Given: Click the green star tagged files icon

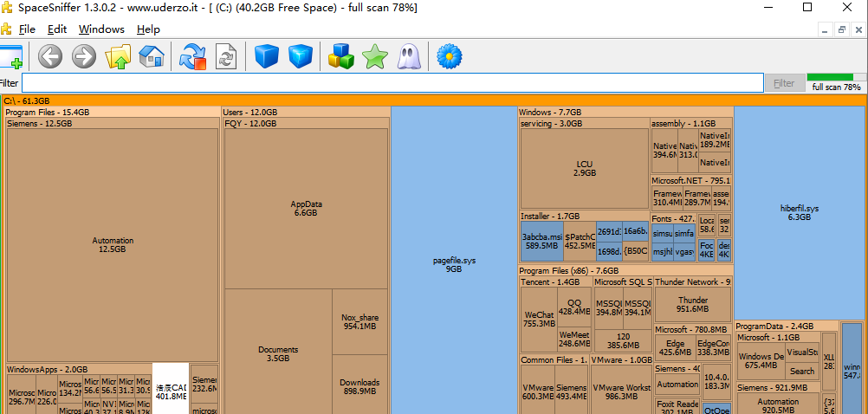Looking at the screenshot, I should click(375, 56).
